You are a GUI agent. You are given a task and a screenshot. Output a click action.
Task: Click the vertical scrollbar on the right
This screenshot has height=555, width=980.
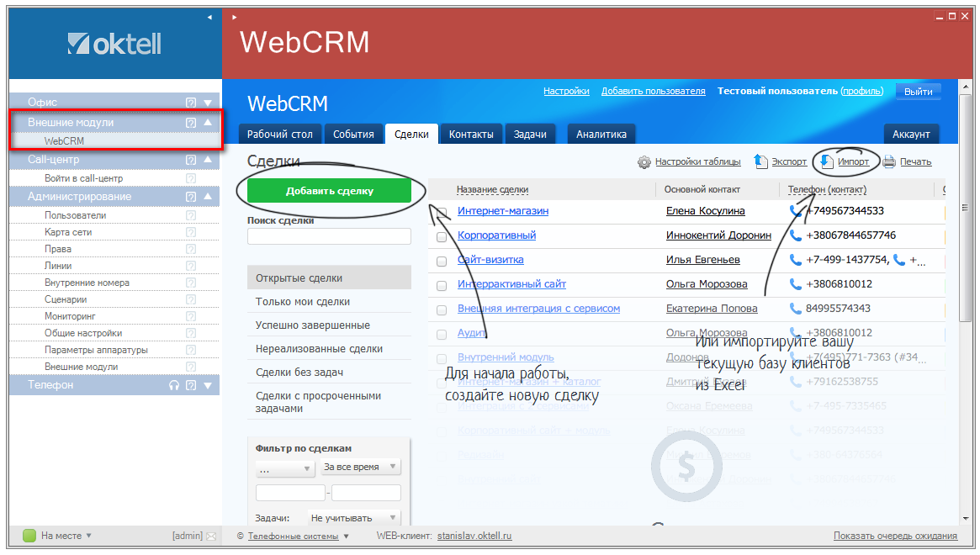coord(965,252)
